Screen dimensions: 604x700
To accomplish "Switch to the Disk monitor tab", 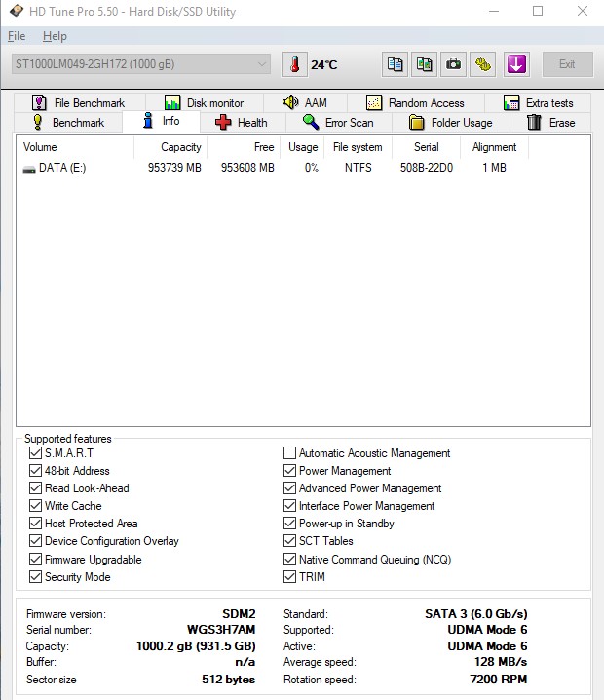I will tap(205, 103).
